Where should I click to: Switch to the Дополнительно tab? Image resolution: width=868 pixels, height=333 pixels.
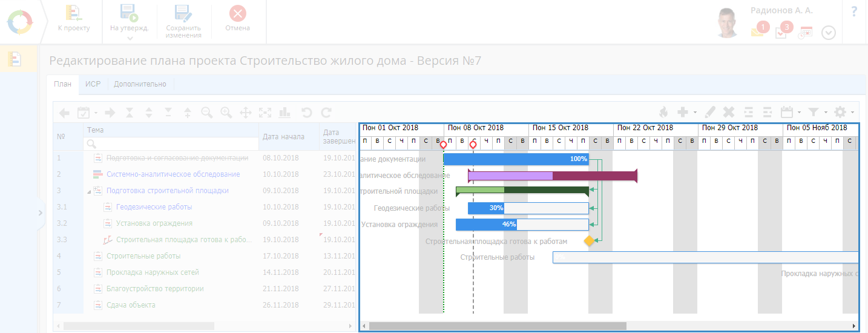click(x=140, y=84)
